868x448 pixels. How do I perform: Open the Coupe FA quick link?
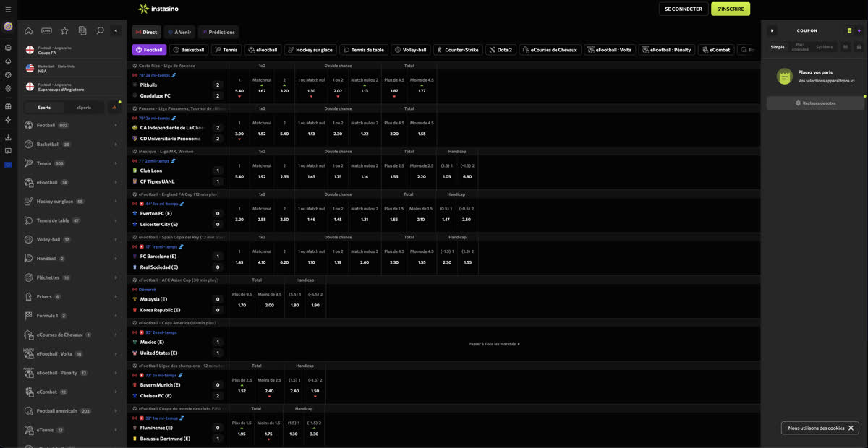pos(70,51)
